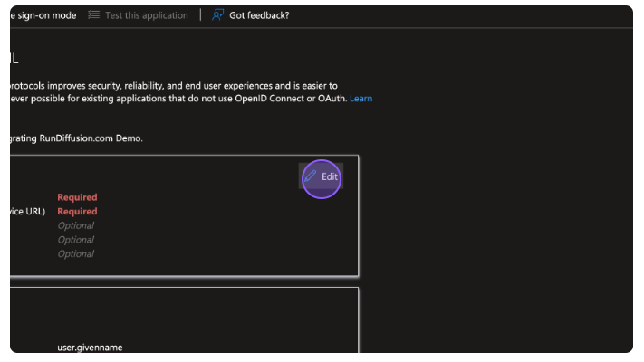Viewport: 644px width, 362px height.
Task: Click the user.givenname attribute value
Action: 90,347
